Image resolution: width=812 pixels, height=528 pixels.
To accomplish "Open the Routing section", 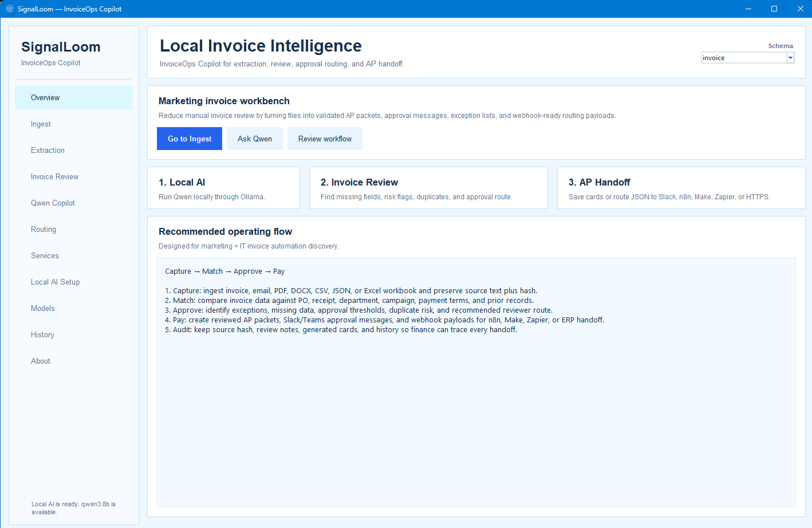I will point(74,229).
